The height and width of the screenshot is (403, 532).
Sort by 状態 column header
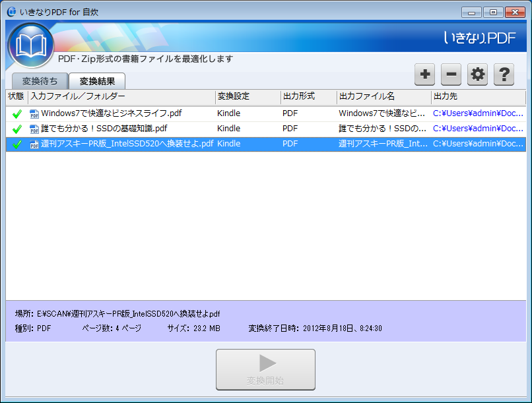[17, 96]
